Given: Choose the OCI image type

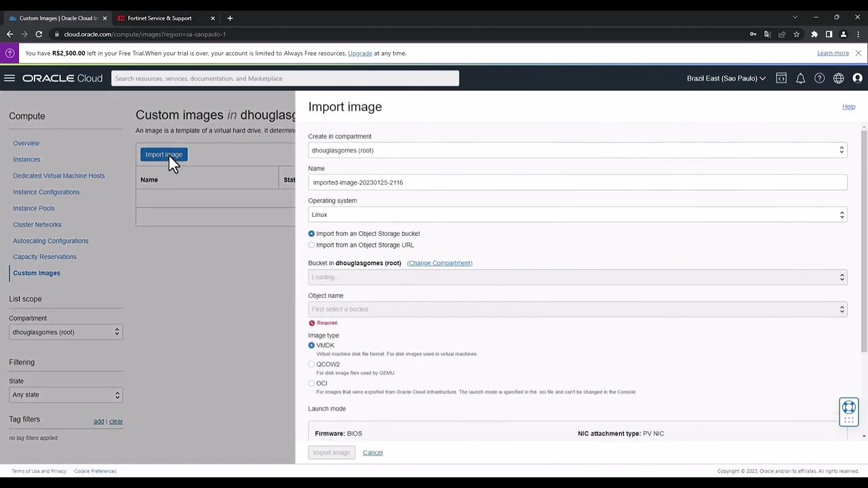Looking at the screenshot, I should (311, 384).
